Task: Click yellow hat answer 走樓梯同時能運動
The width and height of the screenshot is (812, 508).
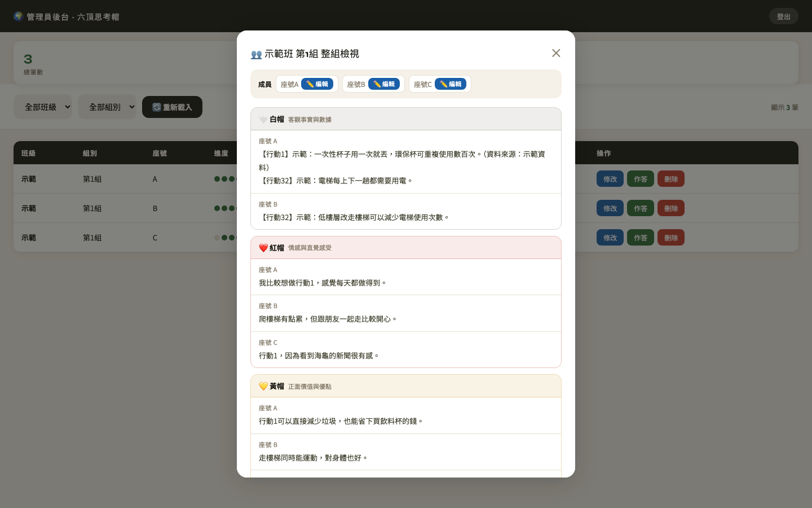Action: click(314, 458)
